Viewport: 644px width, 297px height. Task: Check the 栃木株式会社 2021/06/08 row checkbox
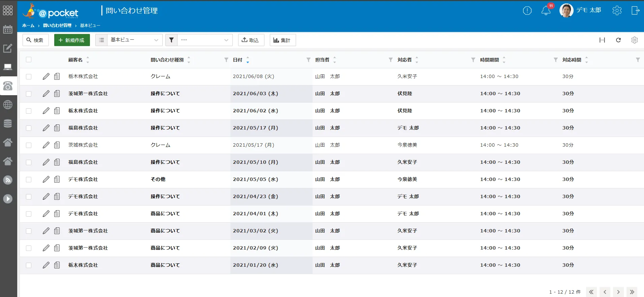click(x=29, y=77)
